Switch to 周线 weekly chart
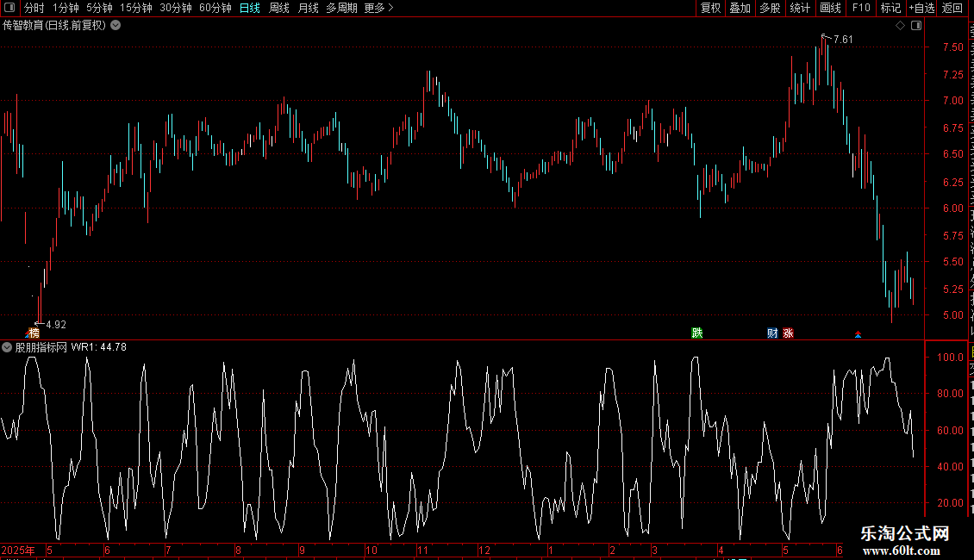This screenshot has height=560, width=974. tap(279, 8)
